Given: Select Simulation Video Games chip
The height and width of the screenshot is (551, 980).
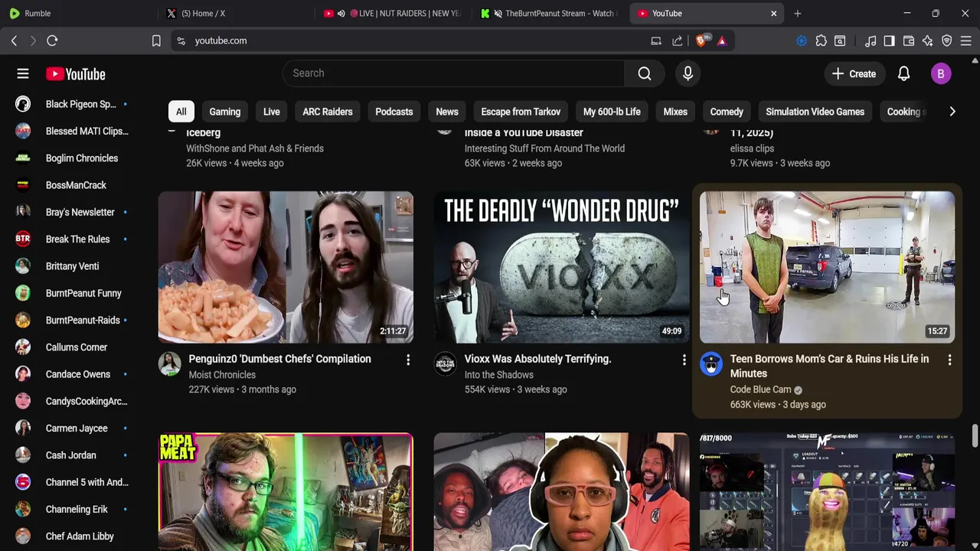Looking at the screenshot, I should coord(815,112).
